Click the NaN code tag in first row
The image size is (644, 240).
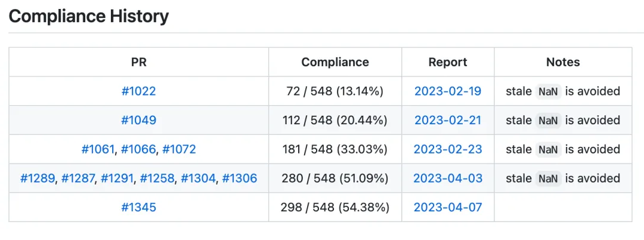coord(549,92)
